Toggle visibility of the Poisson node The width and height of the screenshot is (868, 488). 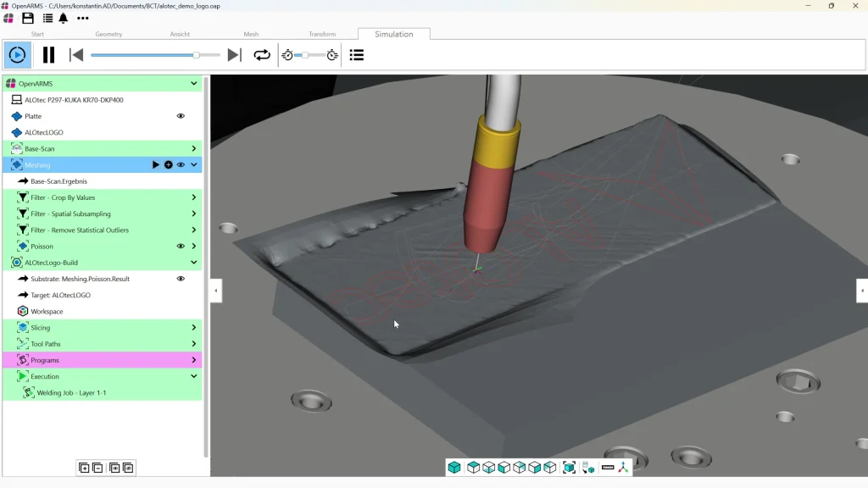click(x=181, y=247)
